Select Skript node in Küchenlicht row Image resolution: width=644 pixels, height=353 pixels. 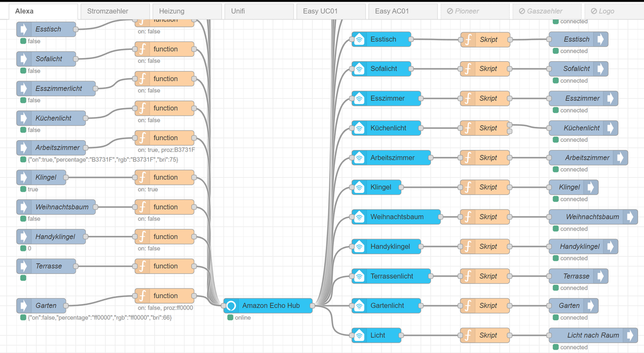click(485, 128)
